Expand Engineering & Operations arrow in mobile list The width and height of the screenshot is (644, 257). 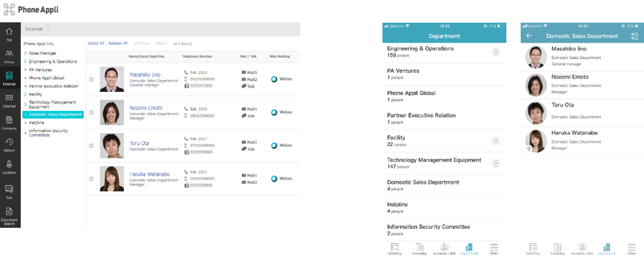(496, 52)
